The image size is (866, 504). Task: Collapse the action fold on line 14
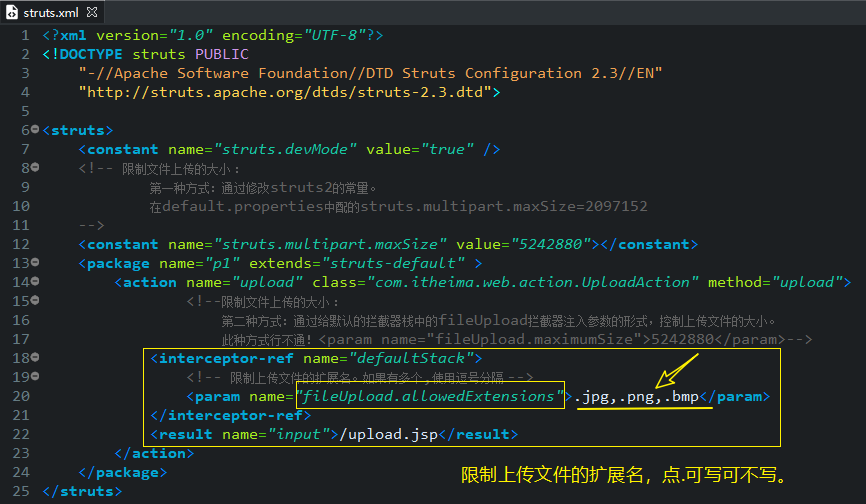(x=35, y=282)
